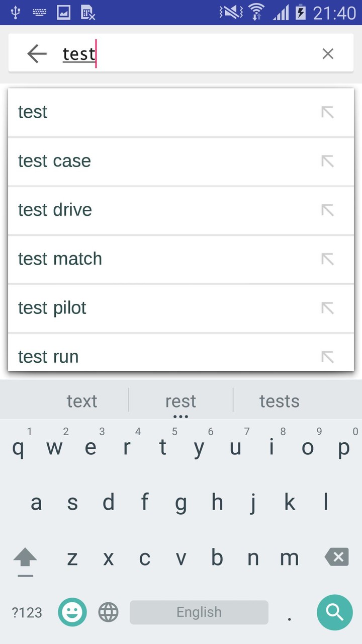Pick keyboard suggestion 'text'
Image resolution: width=362 pixels, height=644 pixels.
click(82, 401)
